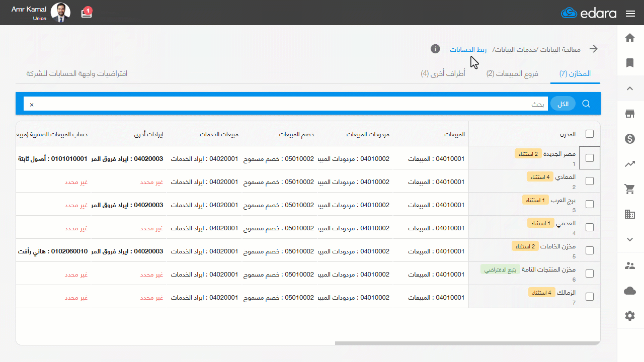Expand sidebar section with down chevron

point(629,240)
